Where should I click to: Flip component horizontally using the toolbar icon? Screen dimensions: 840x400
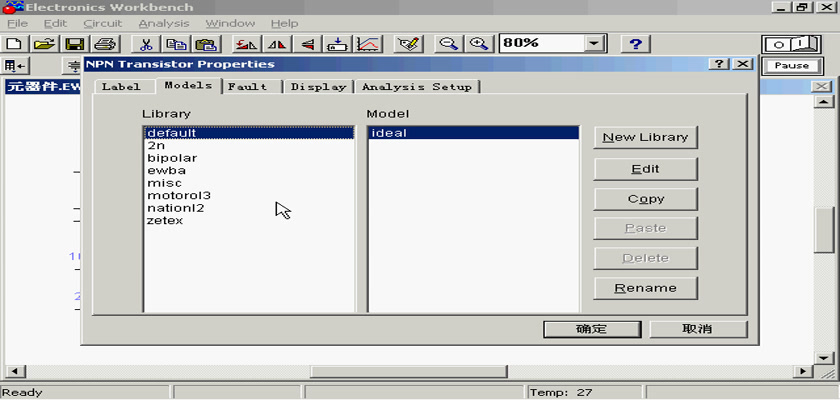pyautogui.click(x=276, y=44)
